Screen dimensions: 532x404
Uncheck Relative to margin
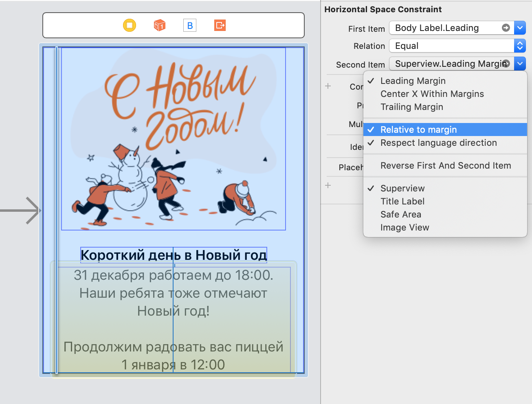pos(419,130)
